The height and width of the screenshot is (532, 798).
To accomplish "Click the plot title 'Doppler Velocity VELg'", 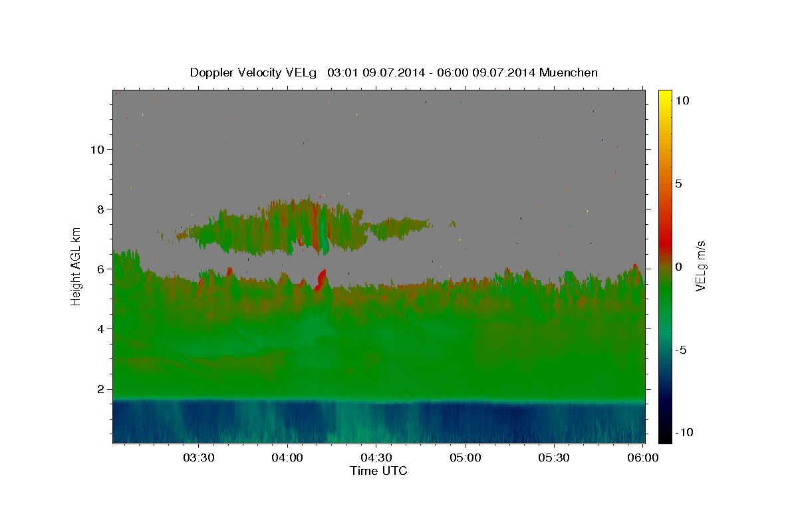I will click(255, 72).
